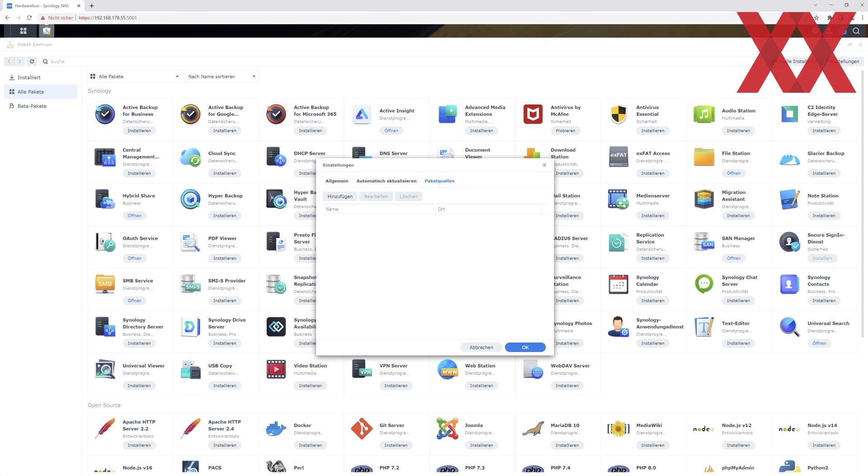868x476 pixels.
Task: Click the Medienserver icon
Action: click(x=618, y=200)
